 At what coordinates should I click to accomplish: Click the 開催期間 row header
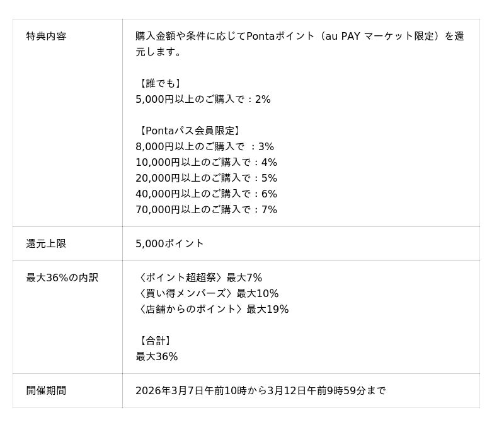pyautogui.click(x=46, y=390)
